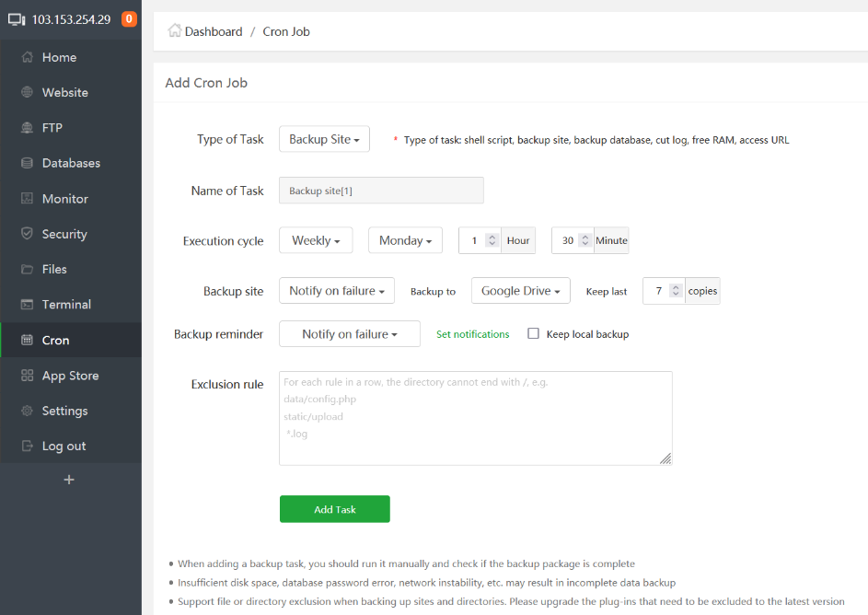
Task: Open the Set notifications link
Action: coord(472,334)
